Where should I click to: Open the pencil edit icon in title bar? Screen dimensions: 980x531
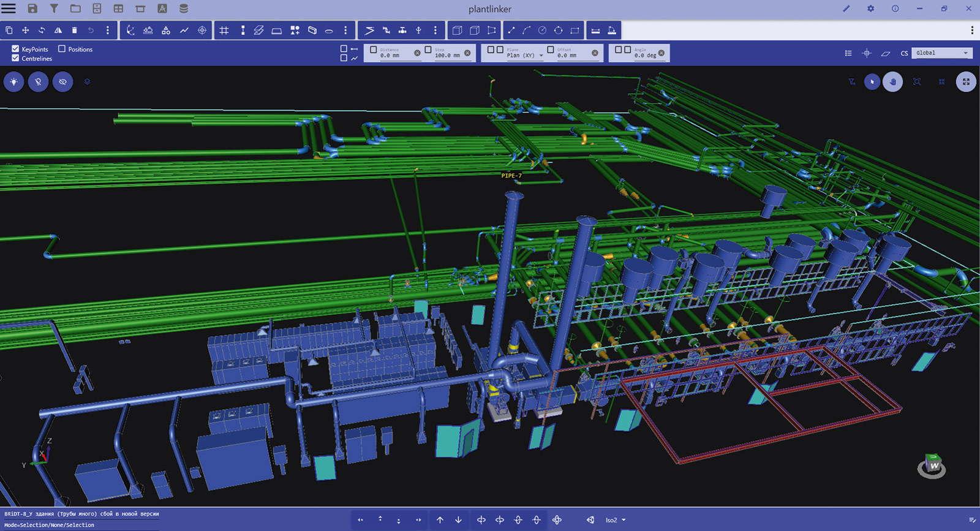tap(846, 9)
